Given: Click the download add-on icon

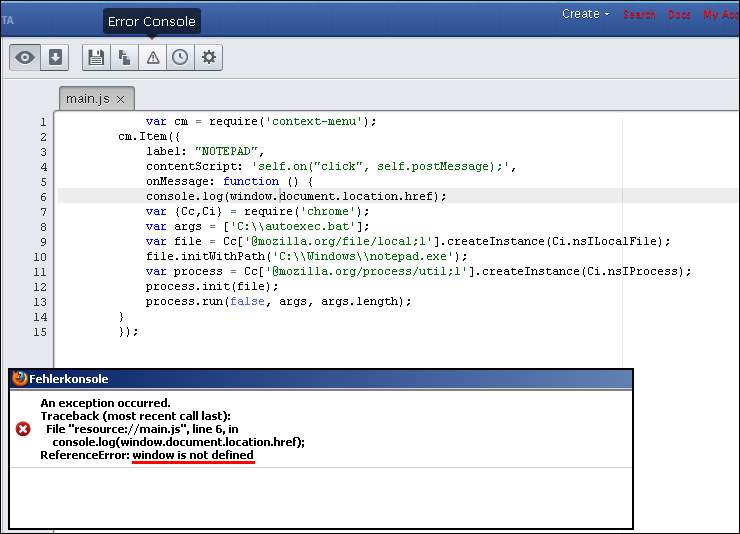Looking at the screenshot, I should coord(55,58).
